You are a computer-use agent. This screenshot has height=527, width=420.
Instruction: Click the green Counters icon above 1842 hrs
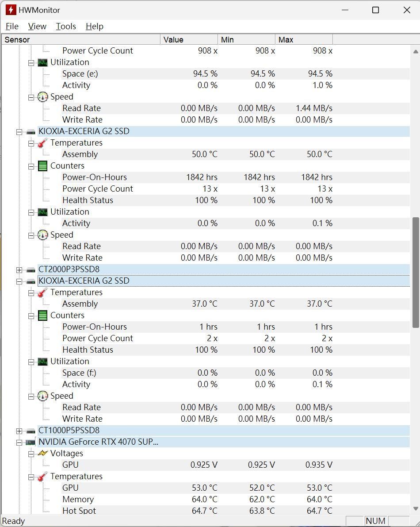tap(42, 166)
